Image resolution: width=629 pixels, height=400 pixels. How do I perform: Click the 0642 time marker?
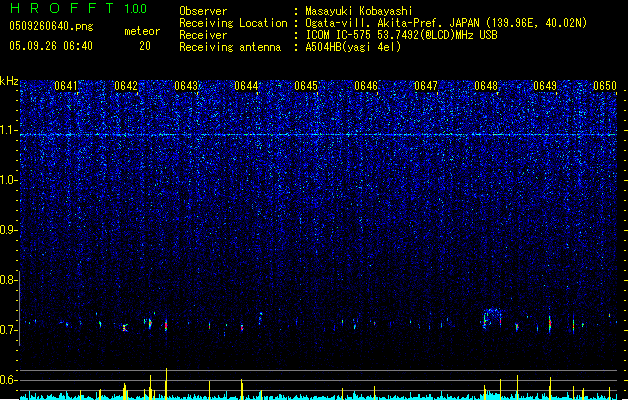126,86
